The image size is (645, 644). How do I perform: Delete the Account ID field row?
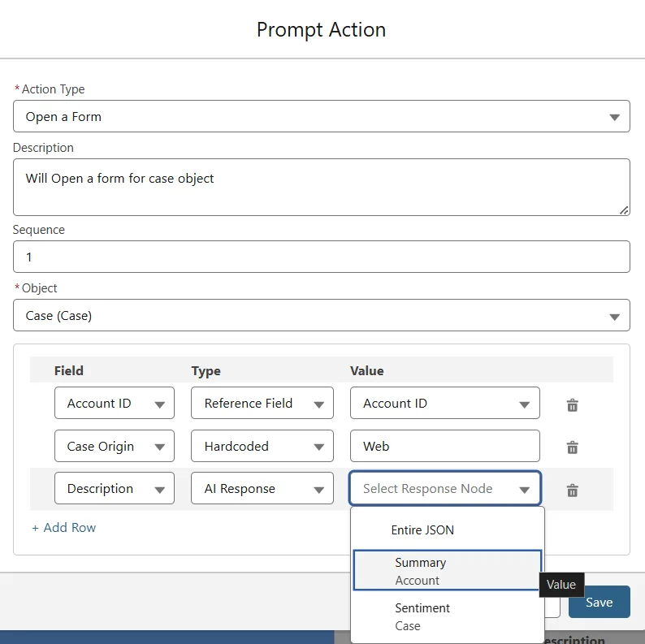click(572, 404)
